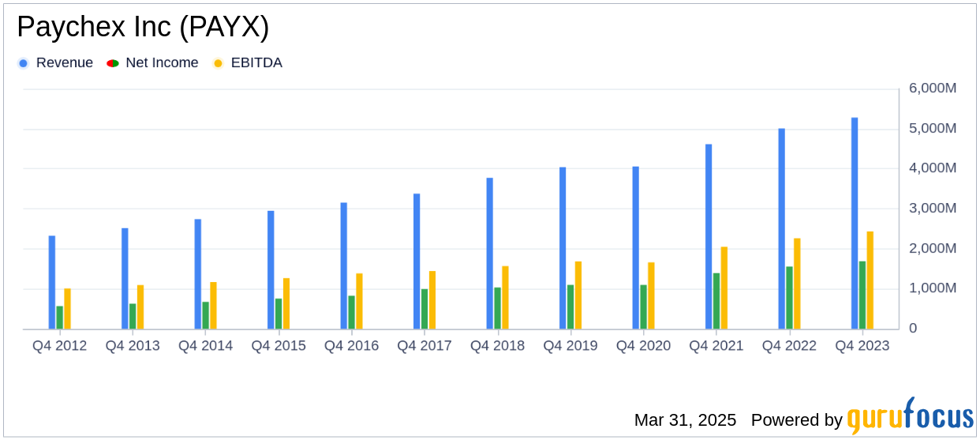Click the Q4 2015 axis label
This screenshot has height=440, width=980.
[279, 346]
